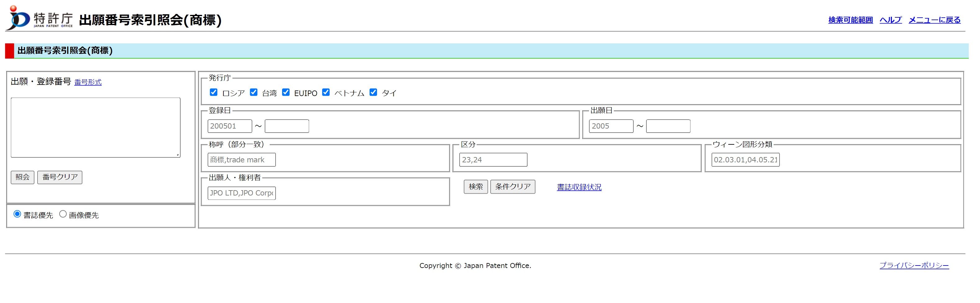Viewport: 980px width, 303px height.
Task: Toggle the ベトナム checkbox
Action: click(326, 92)
